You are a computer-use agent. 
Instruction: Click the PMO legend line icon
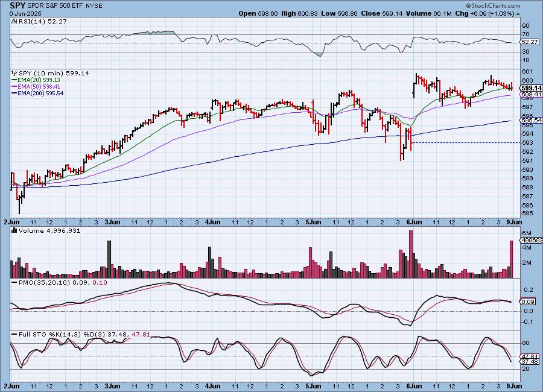pyautogui.click(x=14, y=283)
